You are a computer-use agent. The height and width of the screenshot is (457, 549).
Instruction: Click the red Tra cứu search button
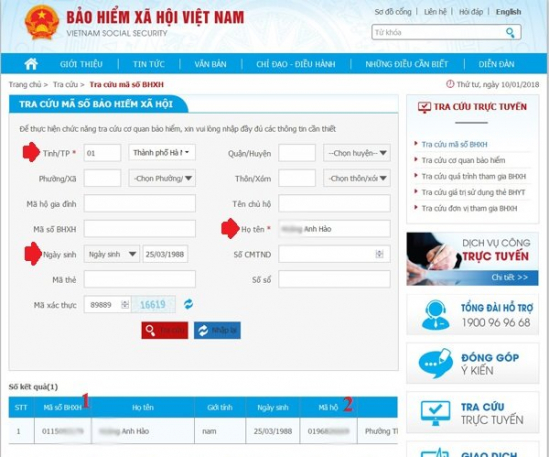tap(165, 330)
